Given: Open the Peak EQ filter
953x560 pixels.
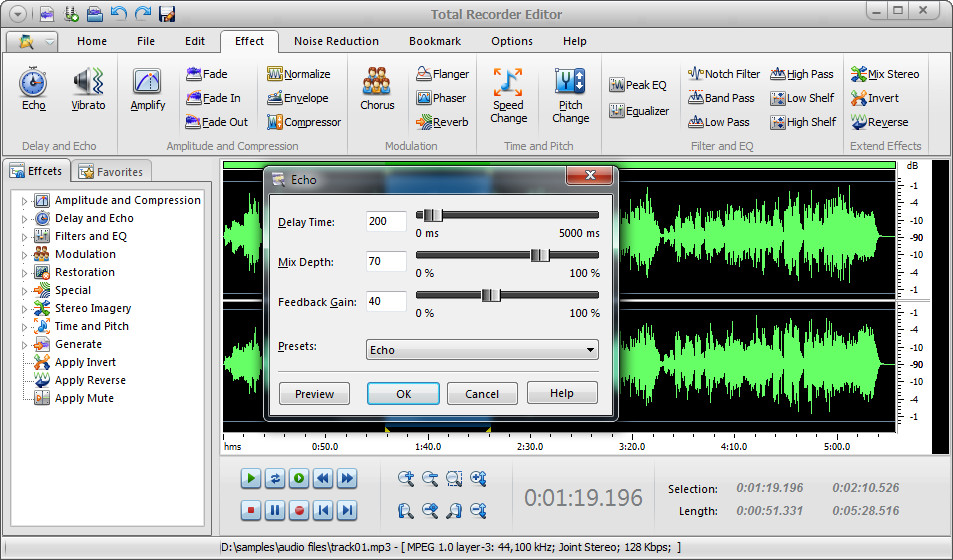Looking at the screenshot, I should click(638, 85).
